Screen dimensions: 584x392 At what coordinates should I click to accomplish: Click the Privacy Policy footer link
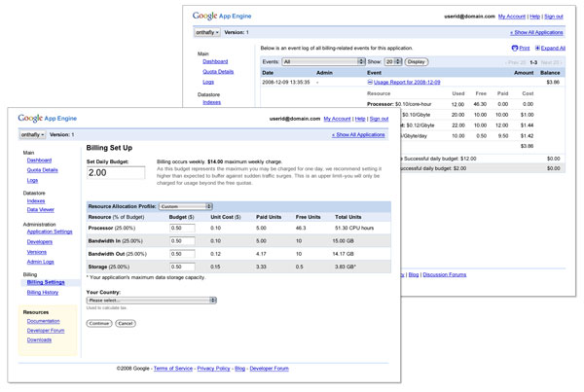[x=213, y=369]
